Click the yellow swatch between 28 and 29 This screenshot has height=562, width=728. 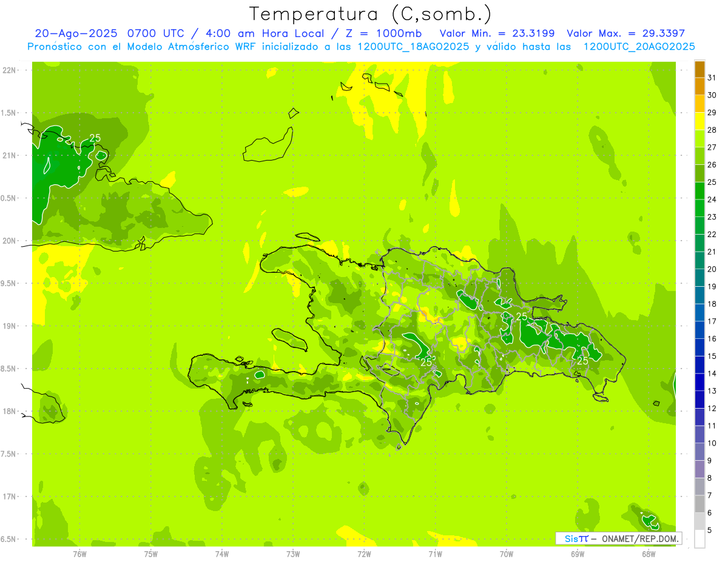click(x=699, y=121)
